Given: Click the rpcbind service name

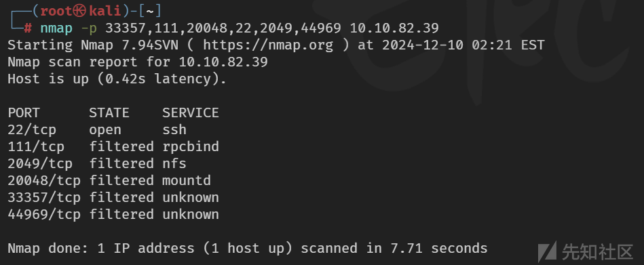Looking at the screenshot, I should 191,147.
